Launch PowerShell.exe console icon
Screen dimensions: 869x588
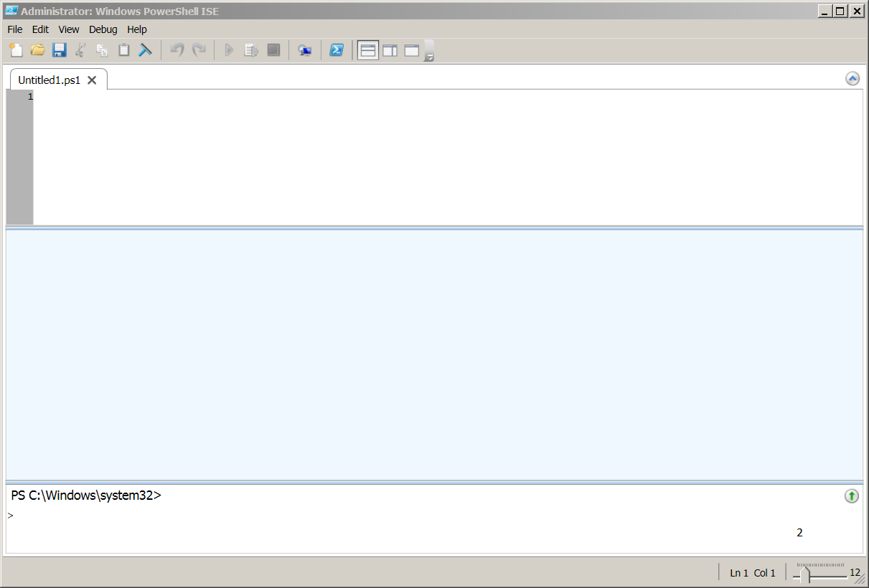point(336,50)
